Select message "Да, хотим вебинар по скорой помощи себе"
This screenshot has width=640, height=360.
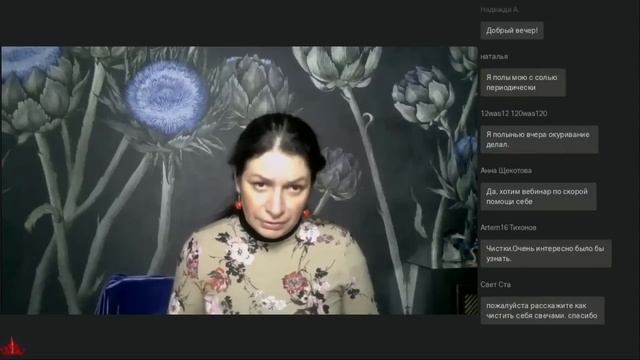click(538, 197)
